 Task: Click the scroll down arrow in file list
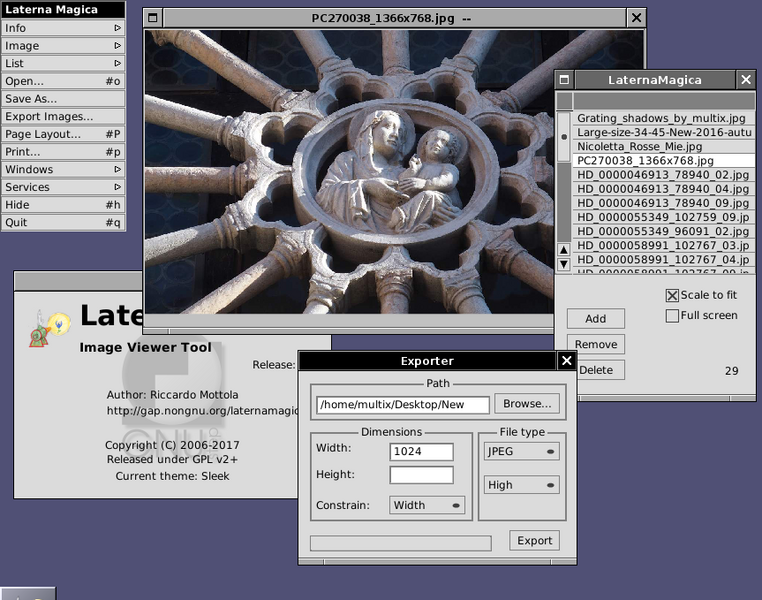[x=564, y=264]
